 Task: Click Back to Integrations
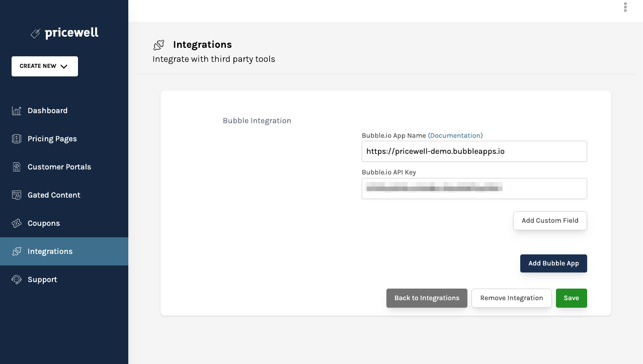click(x=427, y=298)
